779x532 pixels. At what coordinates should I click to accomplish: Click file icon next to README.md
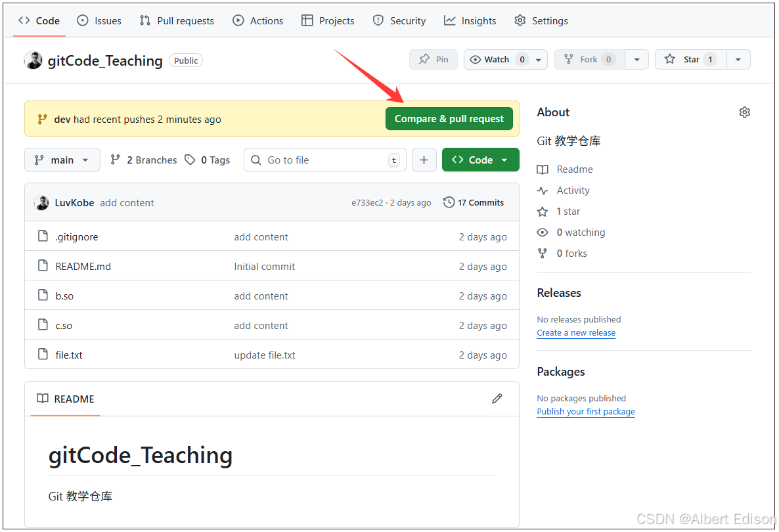[43, 266]
